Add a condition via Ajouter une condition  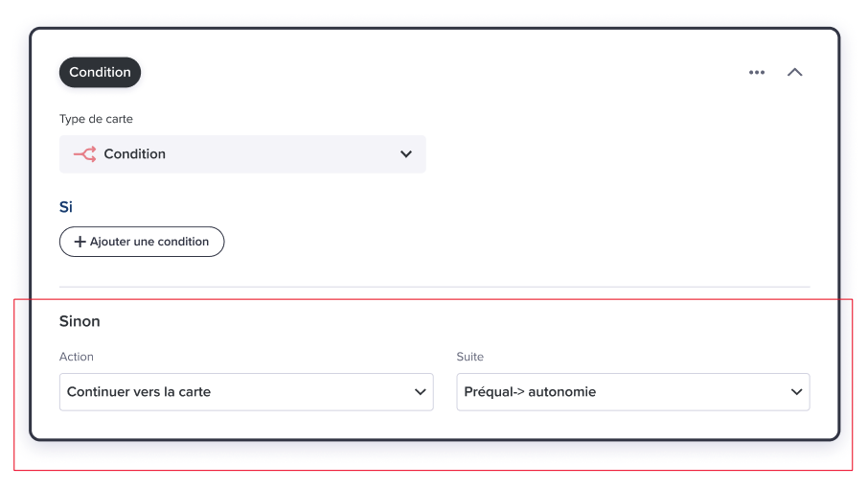pos(142,242)
